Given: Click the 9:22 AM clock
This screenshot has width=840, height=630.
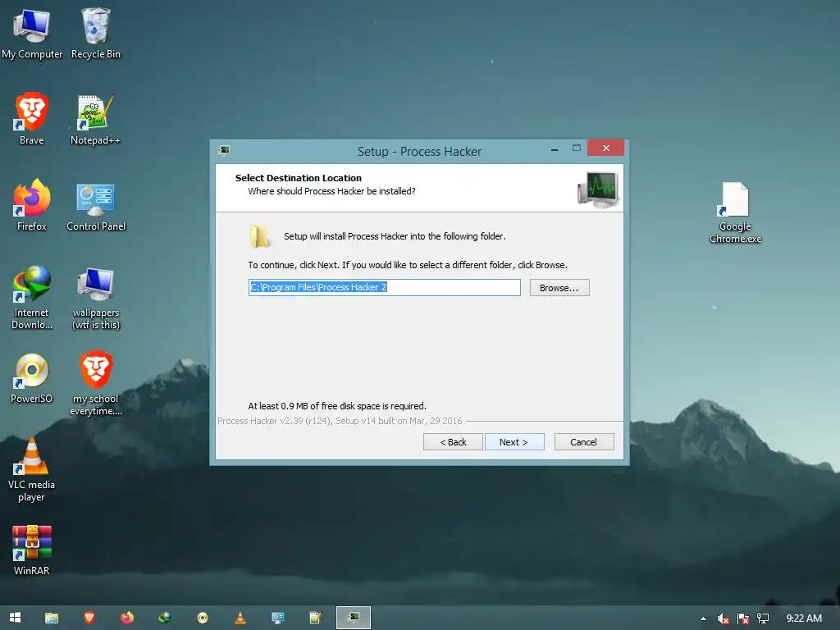Looking at the screenshot, I should click(x=804, y=619).
